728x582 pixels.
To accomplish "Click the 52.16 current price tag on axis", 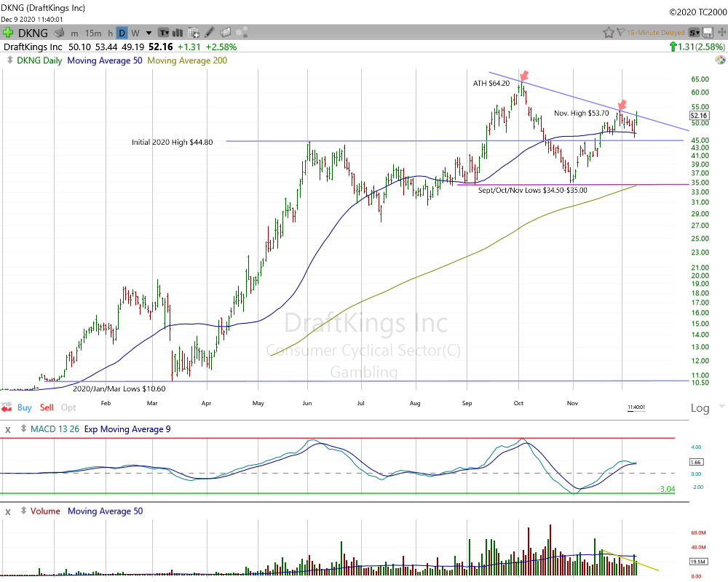I will 699,116.
